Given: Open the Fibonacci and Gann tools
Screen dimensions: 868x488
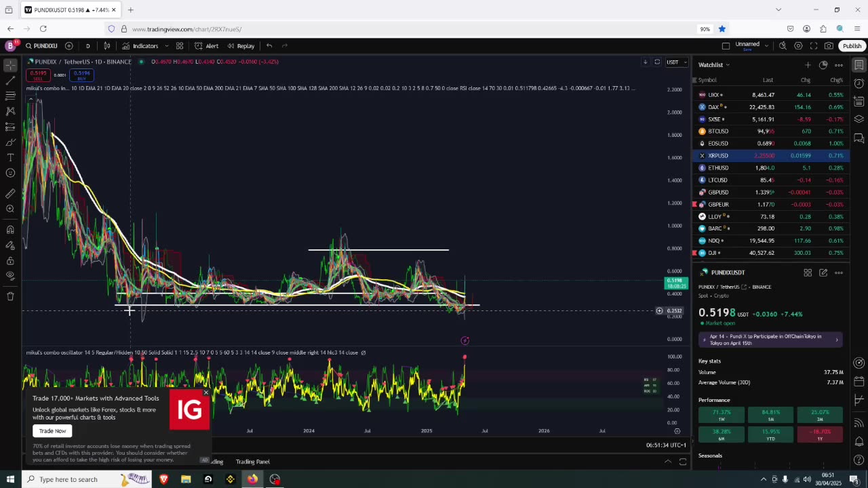Looking at the screenshot, I should (10, 96).
